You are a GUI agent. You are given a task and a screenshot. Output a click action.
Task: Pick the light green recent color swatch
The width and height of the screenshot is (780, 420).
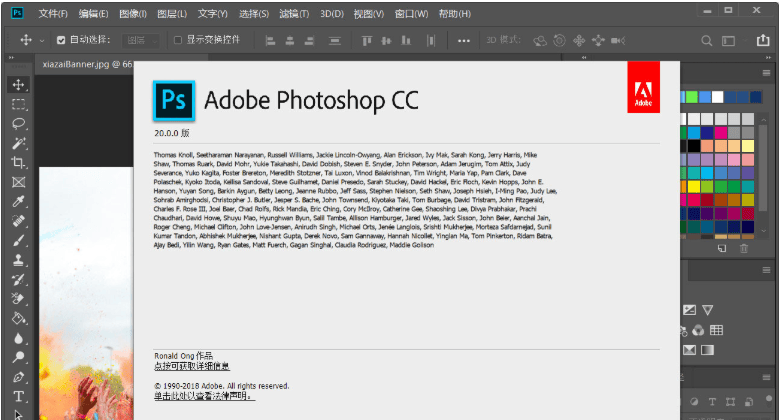click(x=691, y=97)
